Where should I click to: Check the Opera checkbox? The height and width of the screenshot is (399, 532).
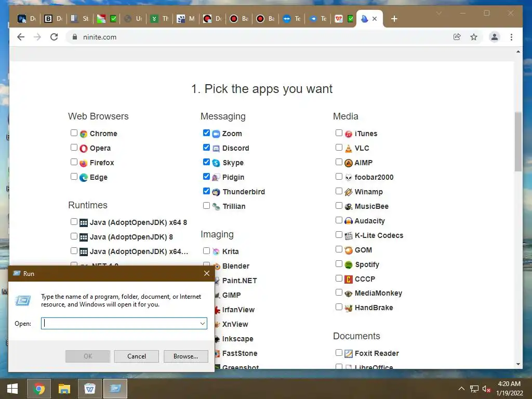point(74,147)
